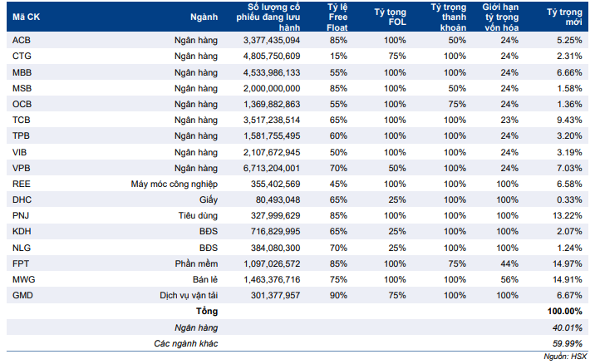Click the 100.00% total weight value

[564, 312]
